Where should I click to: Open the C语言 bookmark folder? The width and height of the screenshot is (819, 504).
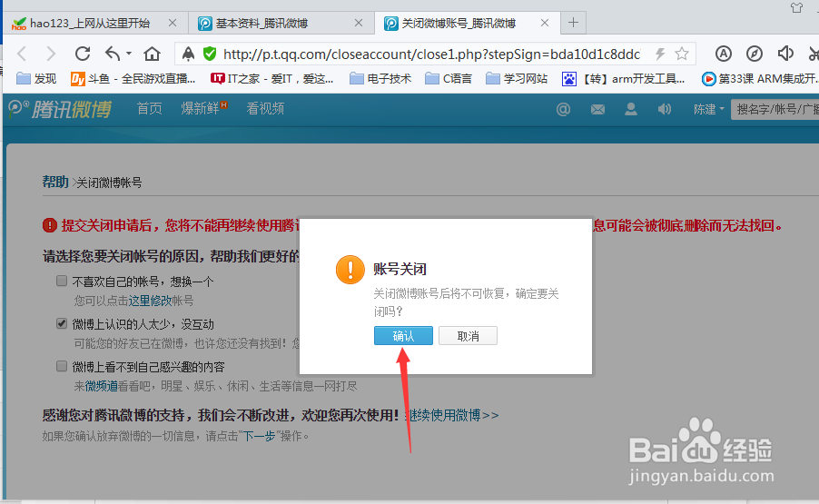(x=449, y=79)
